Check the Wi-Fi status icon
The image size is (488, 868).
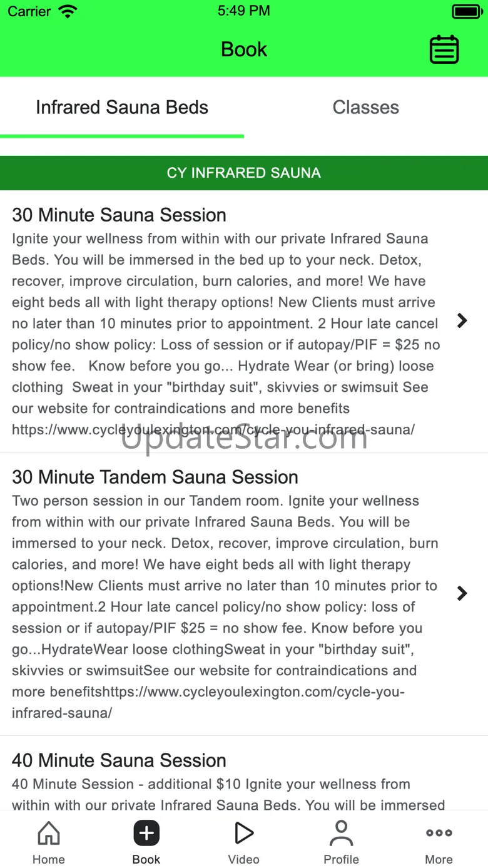[x=67, y=11]
